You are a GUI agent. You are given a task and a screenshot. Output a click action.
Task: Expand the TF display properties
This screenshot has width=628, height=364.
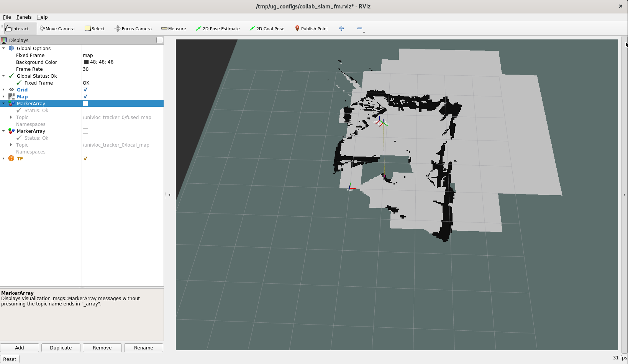coord(3,159)
